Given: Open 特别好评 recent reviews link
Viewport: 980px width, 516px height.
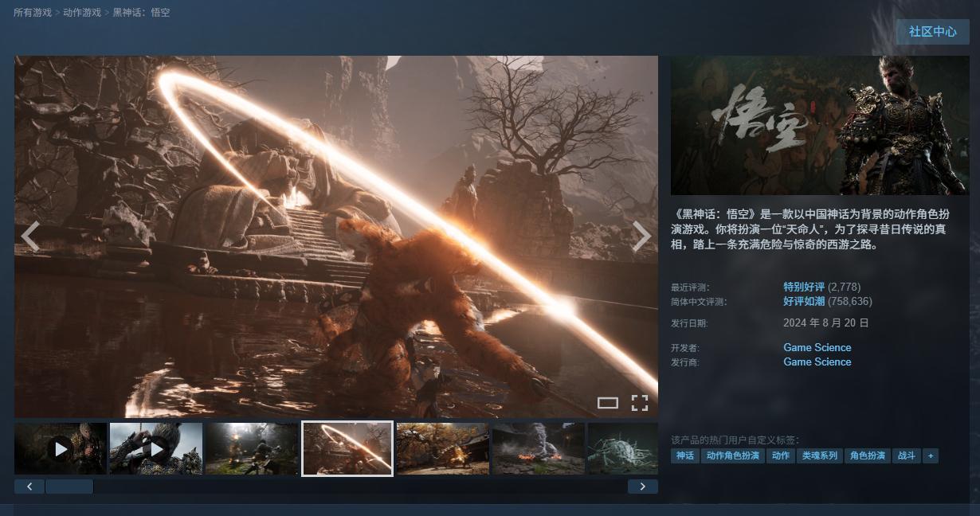Looking at the screenshot, I should 804,287.
